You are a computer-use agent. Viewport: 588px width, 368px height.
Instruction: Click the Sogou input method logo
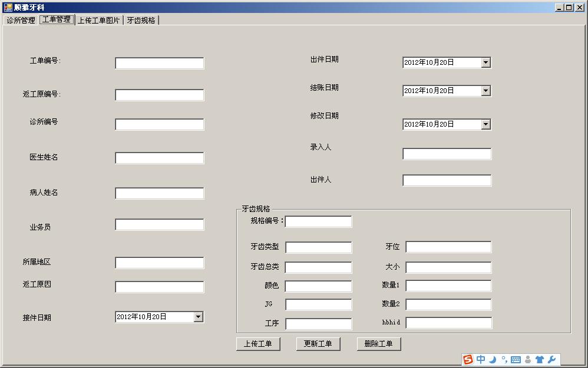[468, 359]
